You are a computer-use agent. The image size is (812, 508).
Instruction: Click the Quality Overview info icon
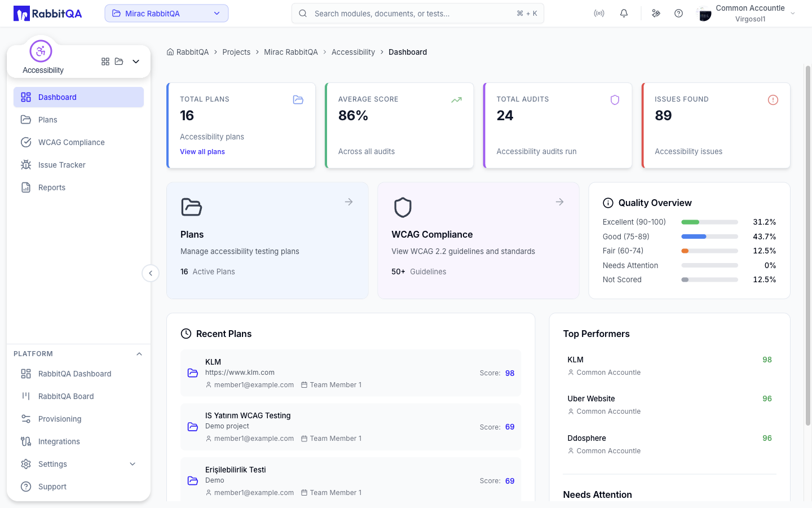tap(608, 203)
